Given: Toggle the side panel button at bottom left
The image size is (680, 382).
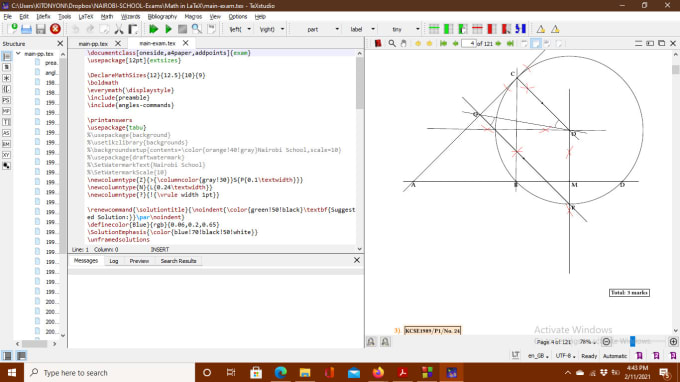Looking at the screenshot, I should pyautogui.click(x=7, y=356).
